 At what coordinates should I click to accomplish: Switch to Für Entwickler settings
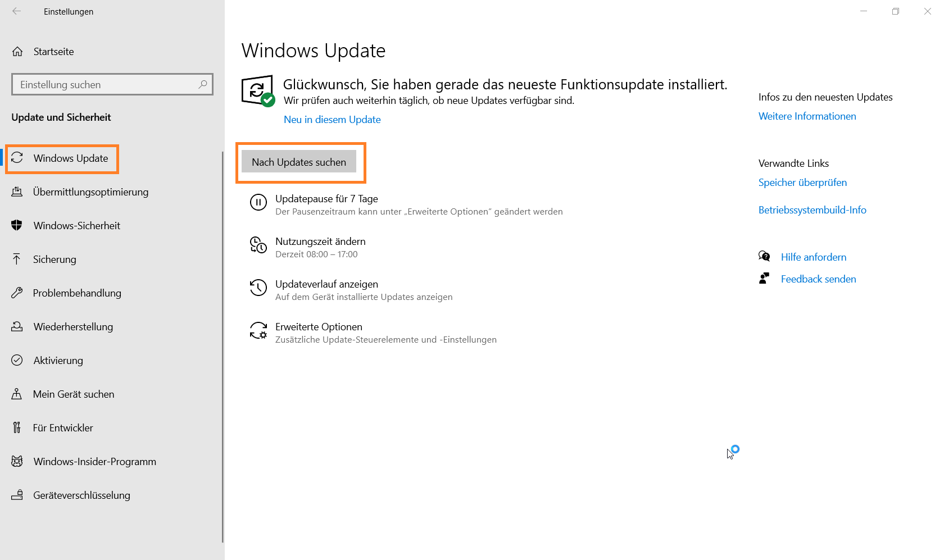pos(62,427)
